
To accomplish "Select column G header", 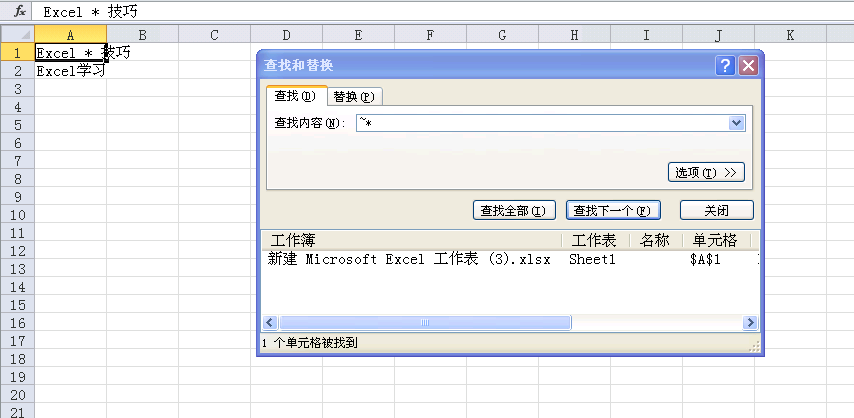I will pyautogui.click(x=502, y=35).
